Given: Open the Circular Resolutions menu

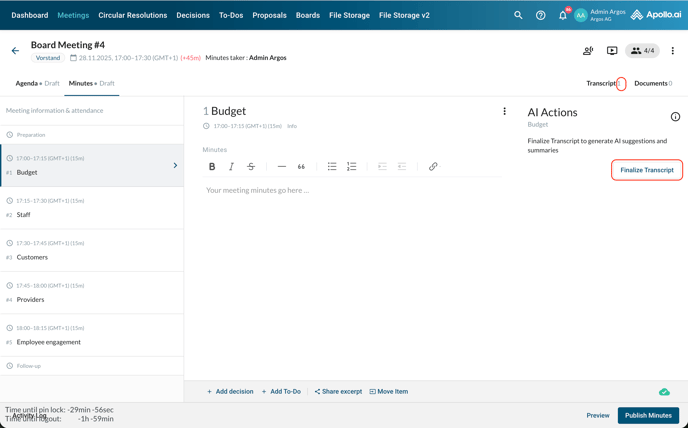Looking at the screenshot, I should point(133,15).
